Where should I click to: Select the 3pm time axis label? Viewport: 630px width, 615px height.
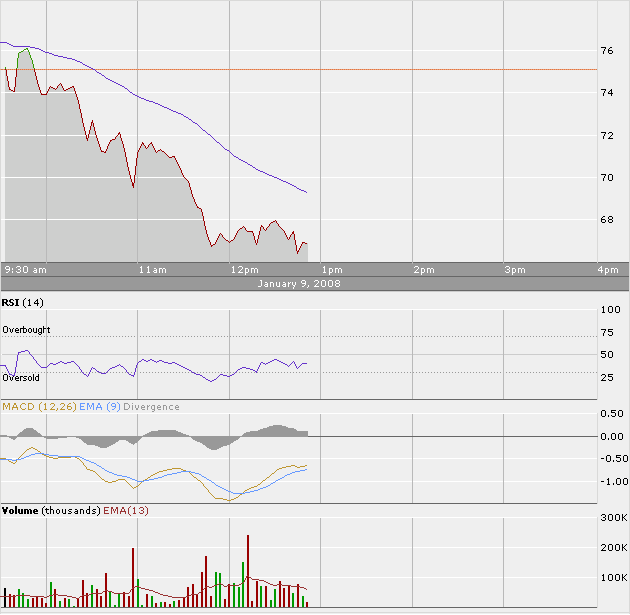coord(515,269)
